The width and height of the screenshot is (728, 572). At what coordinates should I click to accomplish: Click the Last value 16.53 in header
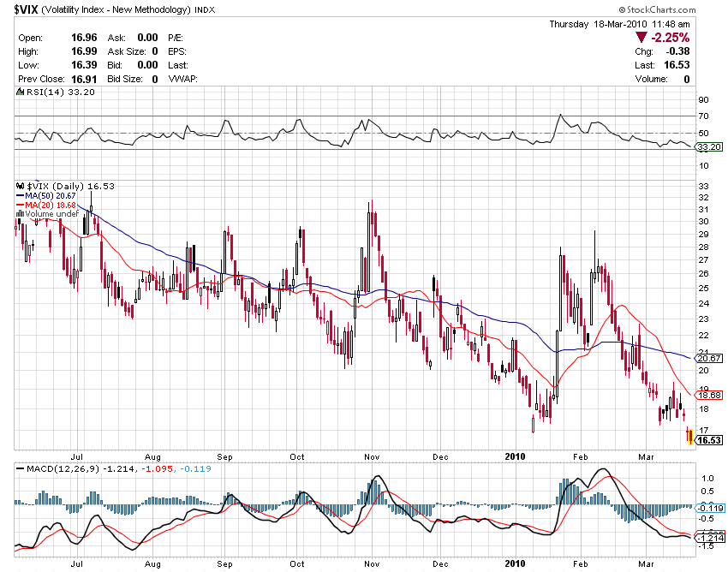coord(677,65)
